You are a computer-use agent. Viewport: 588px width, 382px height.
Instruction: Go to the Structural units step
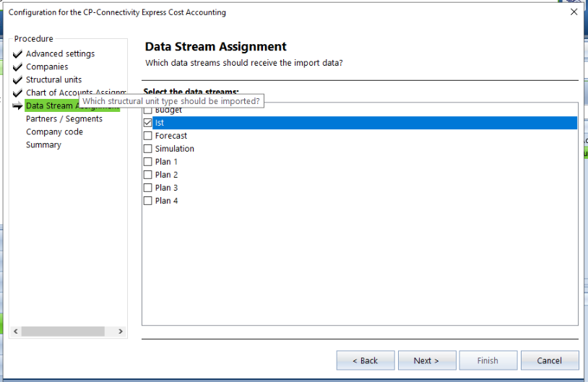(x=53, y=79)
